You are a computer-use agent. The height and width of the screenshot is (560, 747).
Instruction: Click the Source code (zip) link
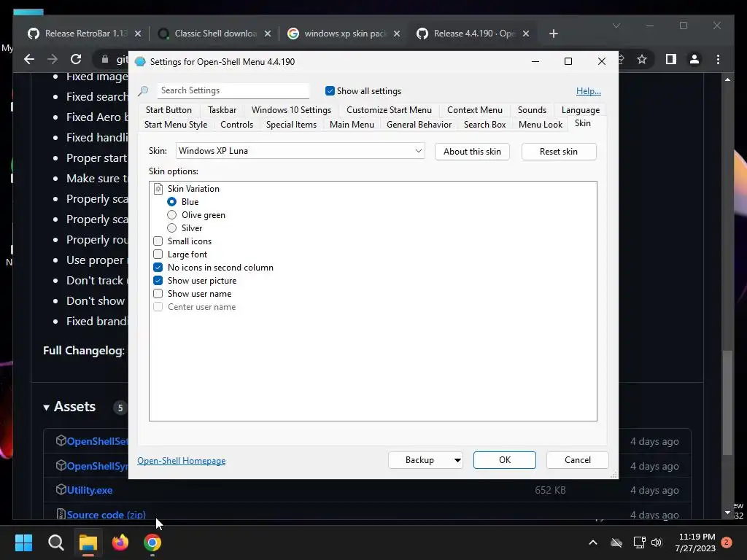coord(107,515)
